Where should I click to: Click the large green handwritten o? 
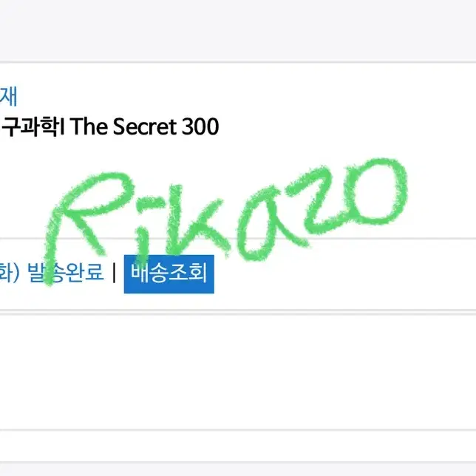pyautogui.click(x=376, y=191)
